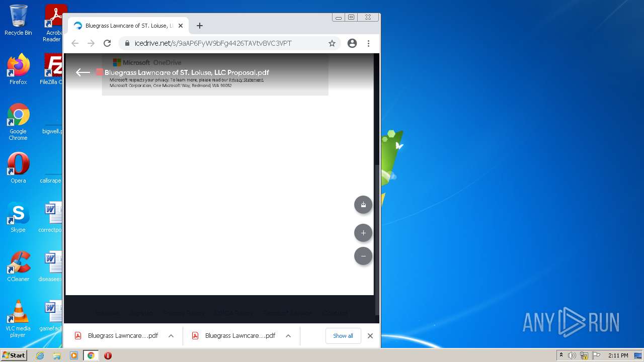The image size is (644, 362).
Task: Show all downloads
Action: (x=343, y=336)
